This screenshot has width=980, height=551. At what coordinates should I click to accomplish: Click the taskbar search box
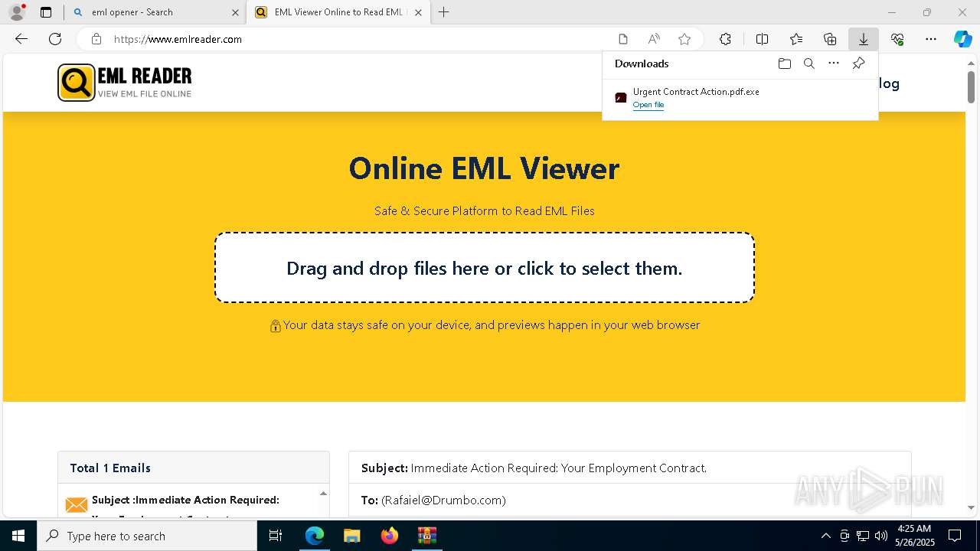tap(147, 536)
